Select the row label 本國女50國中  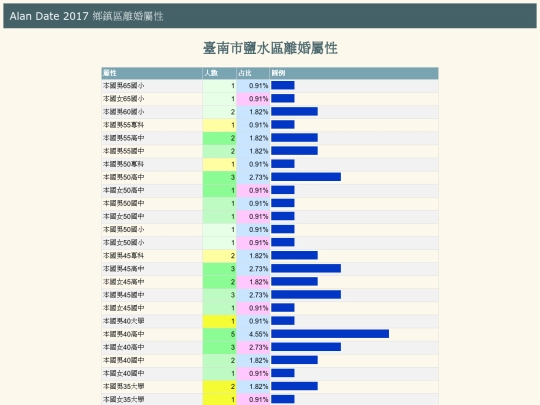tap(124, 217)
